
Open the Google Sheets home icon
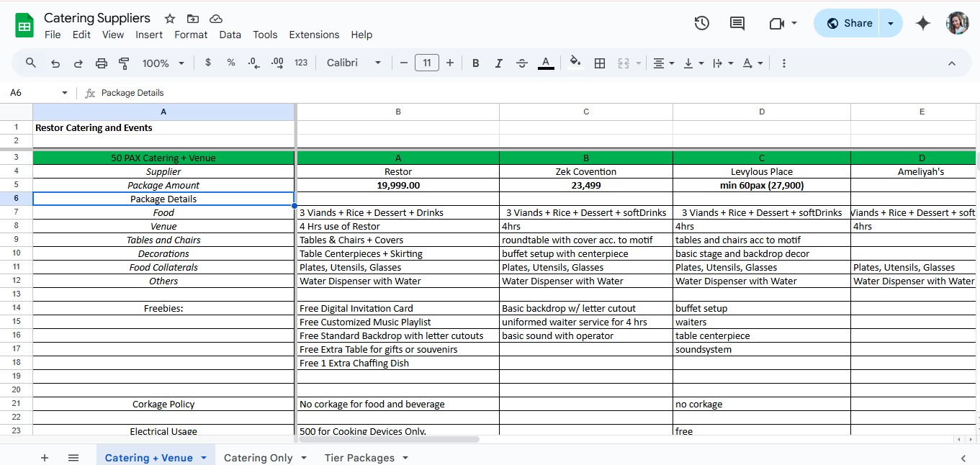(24, 26)
